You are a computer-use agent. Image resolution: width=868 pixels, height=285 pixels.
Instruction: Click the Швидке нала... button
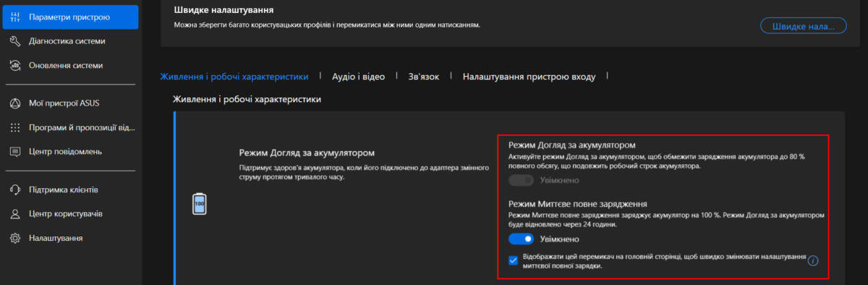[x=803, y=26]
